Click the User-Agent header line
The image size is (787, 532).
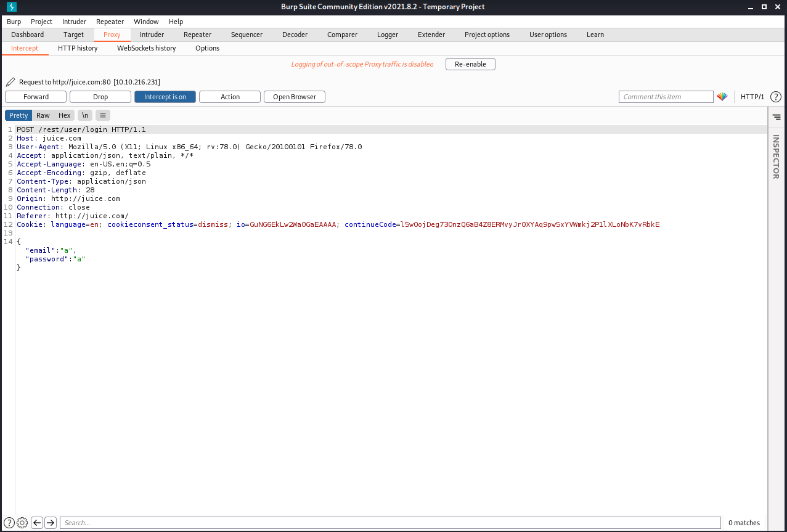(189, 147)
